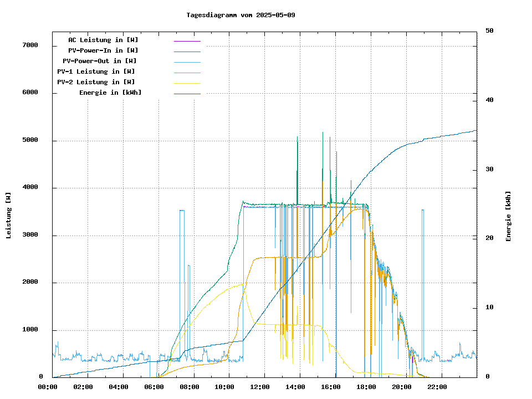Click the 30 tick on the Energie axis
Screen dimensions: 532x399
(x=489, y=169)
